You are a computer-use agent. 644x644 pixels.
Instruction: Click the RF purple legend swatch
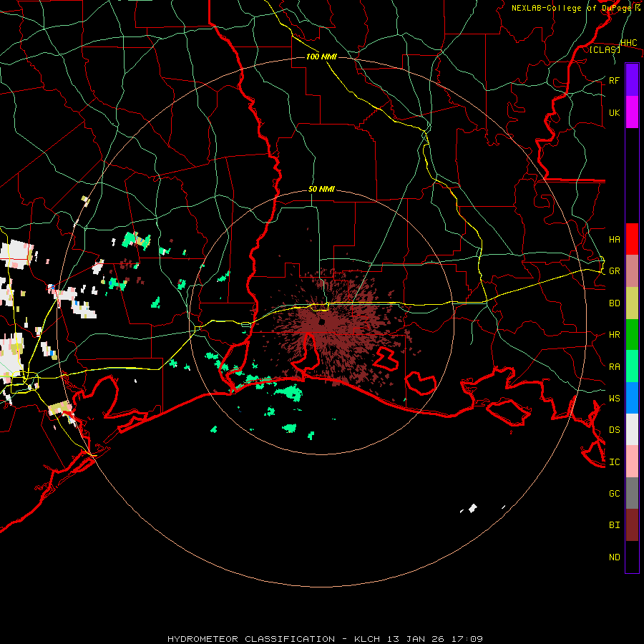(x=632, y=80)
